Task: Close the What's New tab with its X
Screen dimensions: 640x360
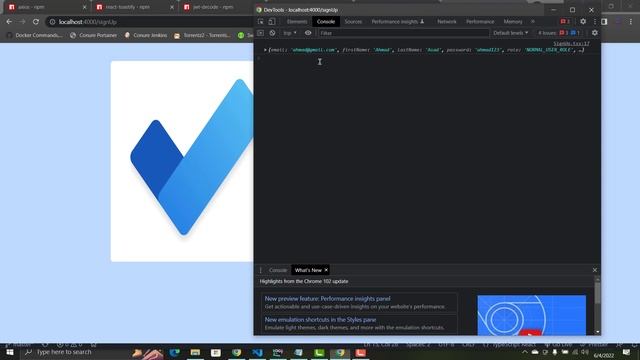Action: pos(326,270)
